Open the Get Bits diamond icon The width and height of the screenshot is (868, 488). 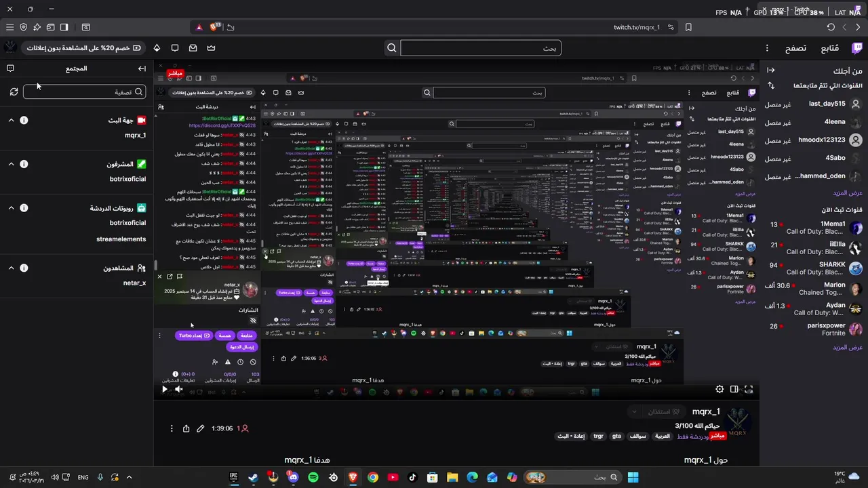tap(157, 47)
